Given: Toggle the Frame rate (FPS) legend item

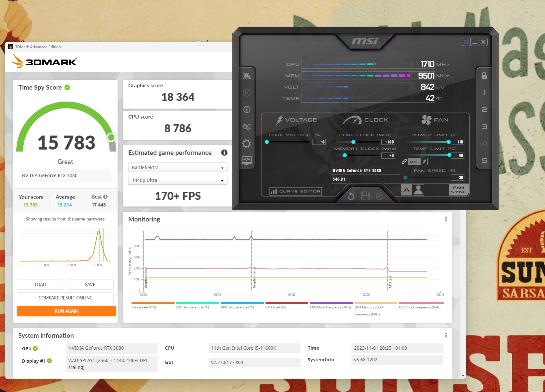Looking at the screenshot, I should pyautogui.click(x=153, y=305).
